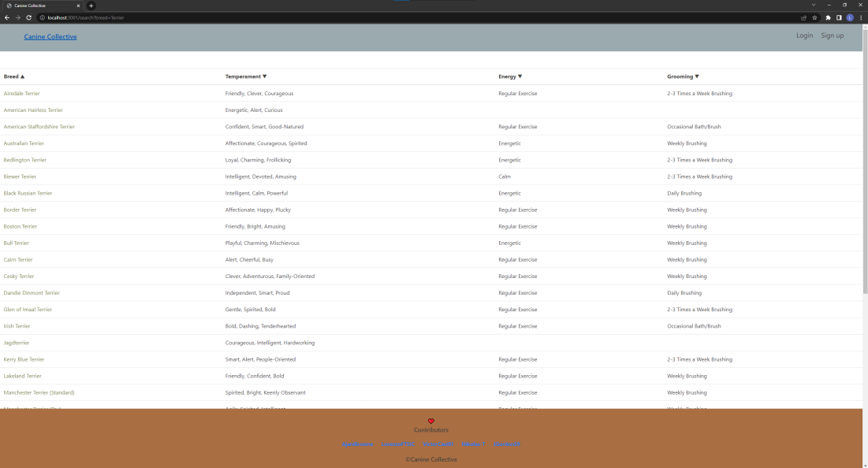Visit the VictorCast01 contributor link
This screenshot has height=468, width=868.
coord(438,444)
